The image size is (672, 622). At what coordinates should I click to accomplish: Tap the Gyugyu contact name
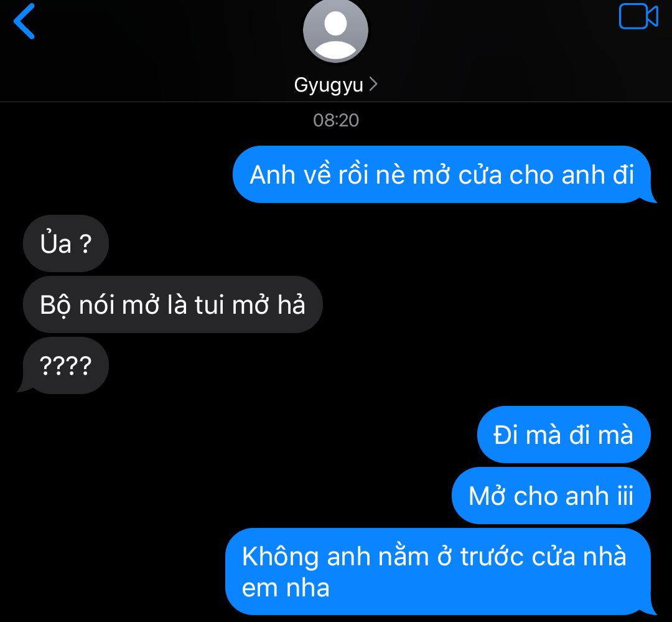click(329, 85)
